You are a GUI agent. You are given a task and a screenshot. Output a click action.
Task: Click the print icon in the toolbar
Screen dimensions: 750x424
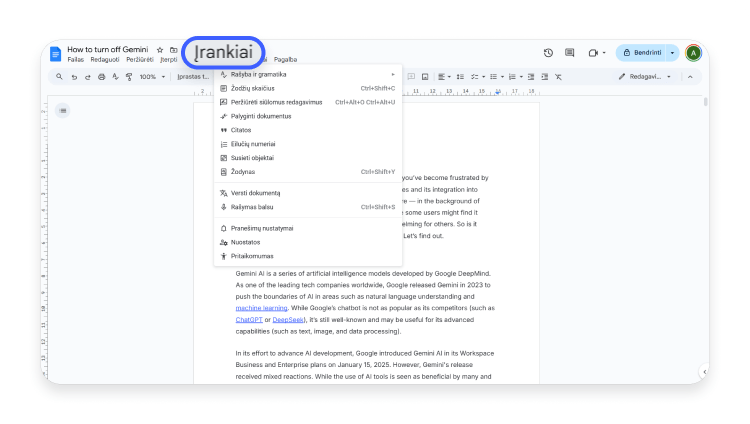click(101, 77)
